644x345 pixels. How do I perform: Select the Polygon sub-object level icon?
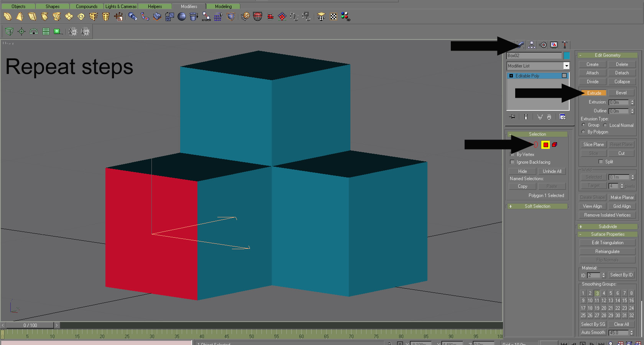(x=545, y=145)
